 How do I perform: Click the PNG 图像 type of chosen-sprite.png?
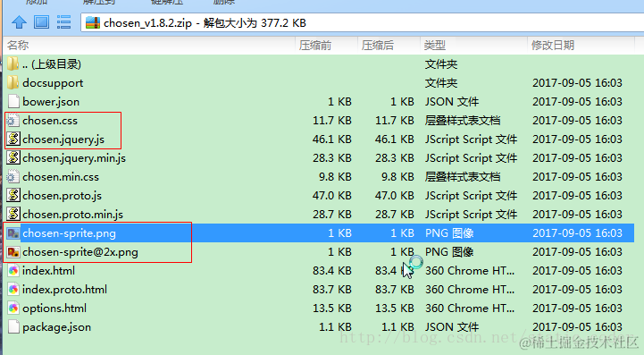pyautogui.click(x=449, y=233)
